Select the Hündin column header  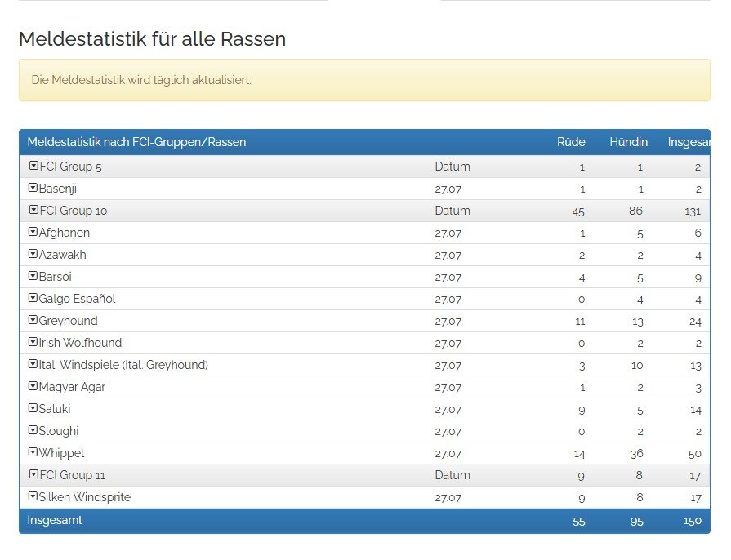pyautogui.click(x=628, y=142)
